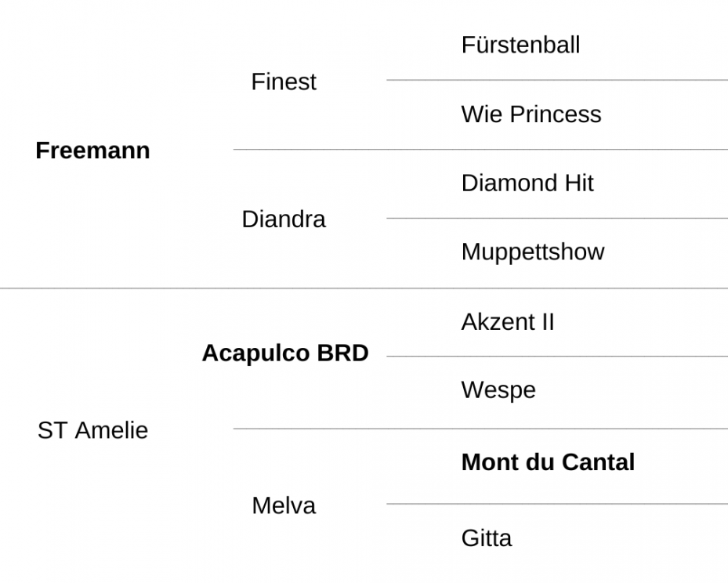Open the bold Mont du Cantal entry
The image size is (728, 583).
point(548,462)
